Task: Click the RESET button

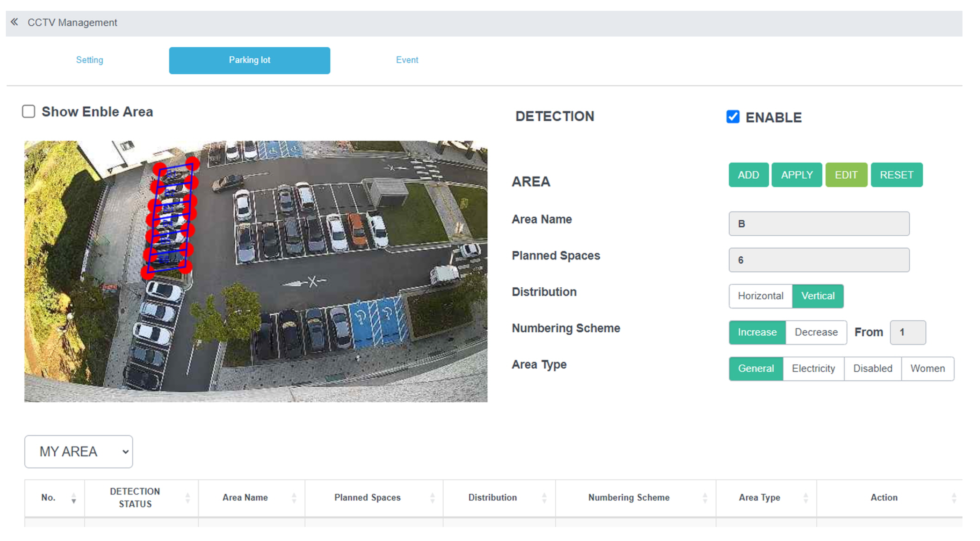Action: (x=897, y=175)
